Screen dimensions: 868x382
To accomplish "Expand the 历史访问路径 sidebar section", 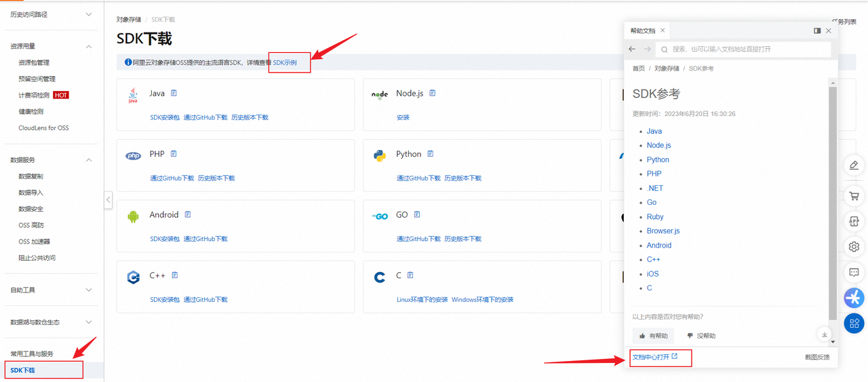I will point(89,14).
